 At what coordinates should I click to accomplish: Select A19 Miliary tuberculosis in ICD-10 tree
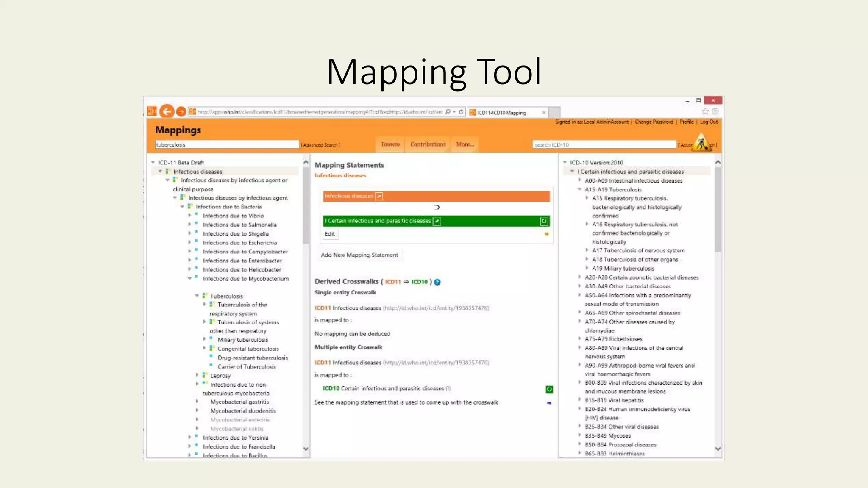(x=623, y=269)
